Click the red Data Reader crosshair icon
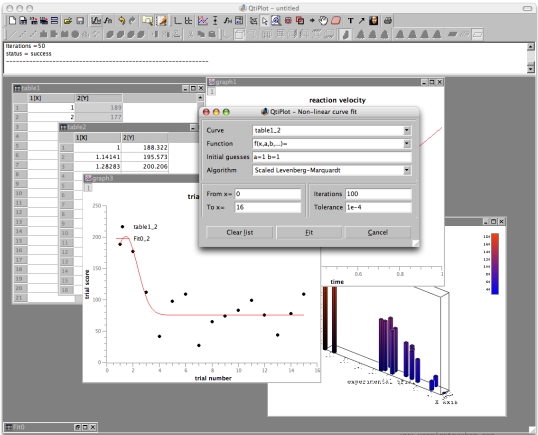This screenshot has height=435, width=538. pyautogui.click(x=288, y=21)
